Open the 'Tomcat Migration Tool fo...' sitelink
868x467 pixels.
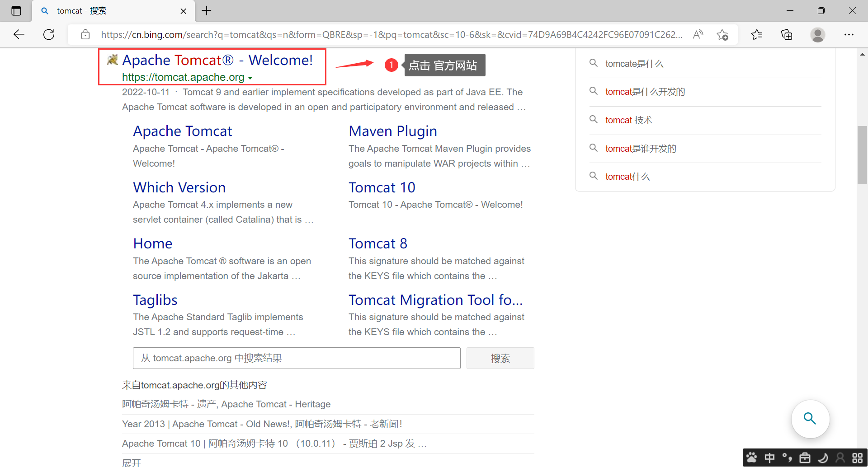click(436, 300)
